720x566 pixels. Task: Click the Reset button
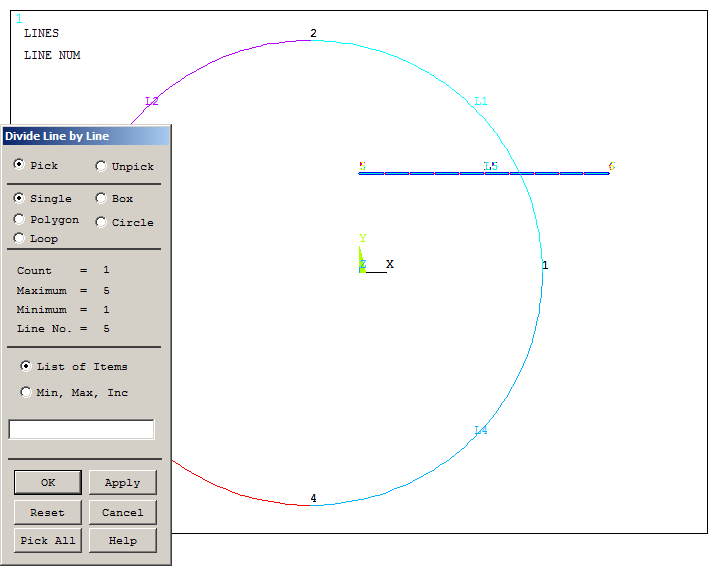[48, 512]
